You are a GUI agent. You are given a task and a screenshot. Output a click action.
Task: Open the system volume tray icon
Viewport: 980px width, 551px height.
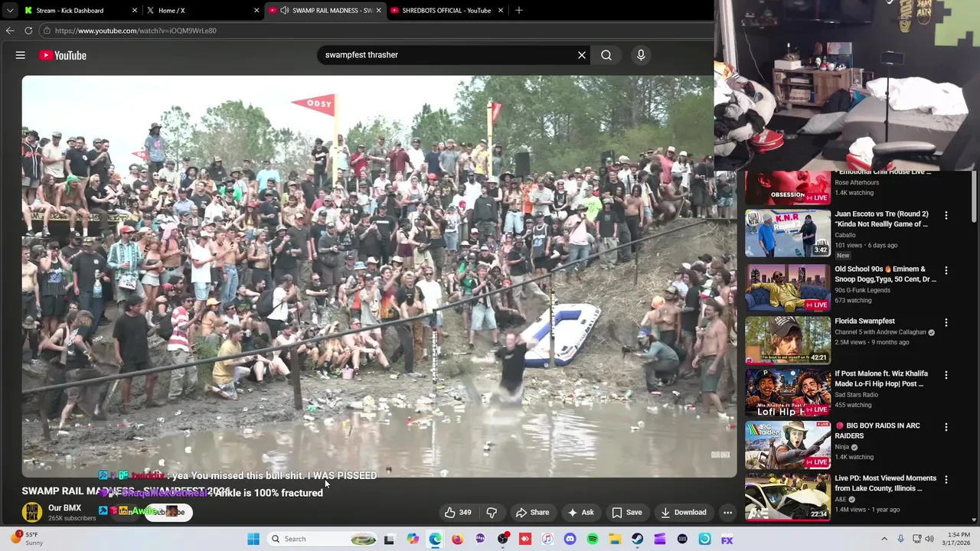[x=929, y=539]
